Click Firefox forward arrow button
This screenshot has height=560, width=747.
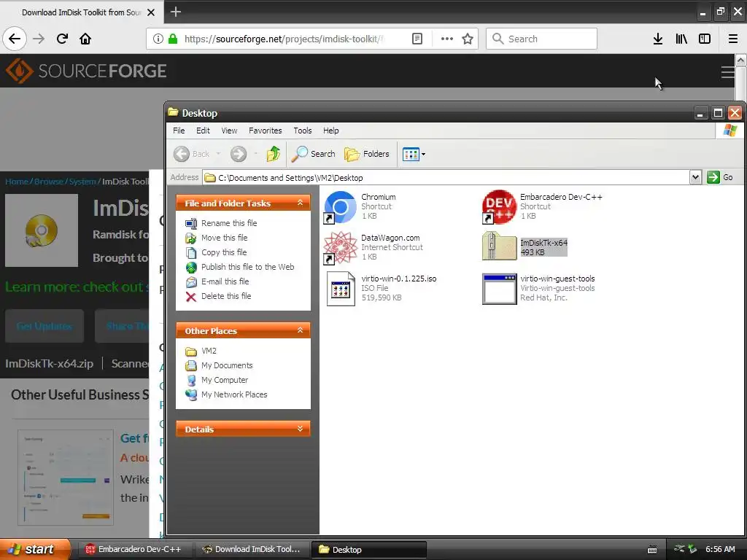tap(39, 39)
